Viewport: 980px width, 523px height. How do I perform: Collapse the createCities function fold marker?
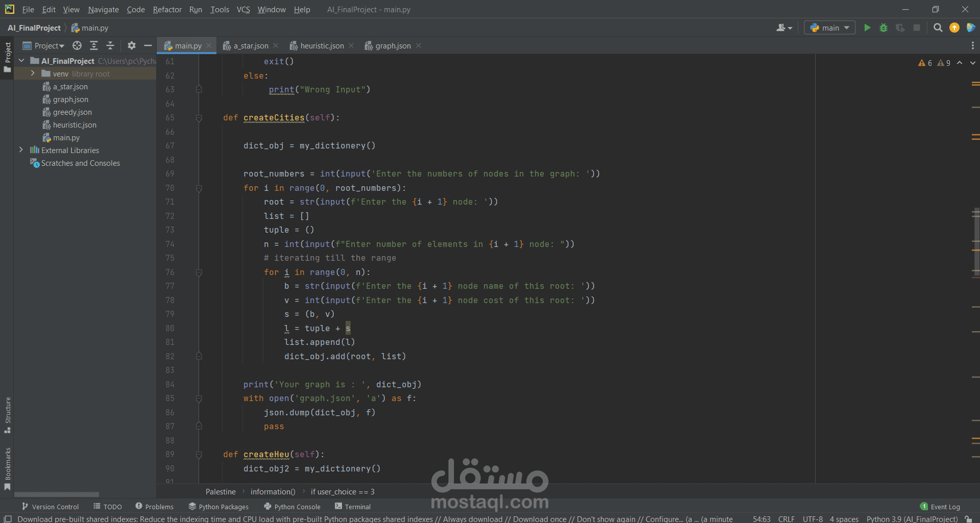click(x=199, y=118)
